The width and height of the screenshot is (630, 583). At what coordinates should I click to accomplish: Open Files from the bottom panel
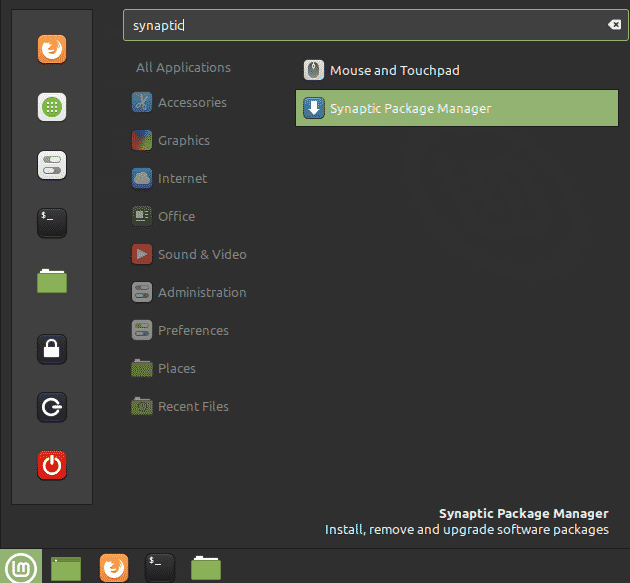pos(206,568)
